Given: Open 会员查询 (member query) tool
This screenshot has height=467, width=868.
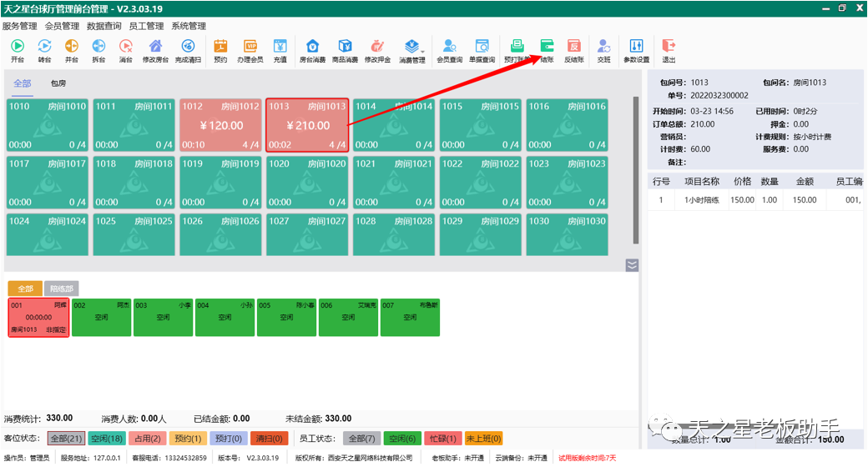Looking at the screenshot, I should tap(450, 50).
